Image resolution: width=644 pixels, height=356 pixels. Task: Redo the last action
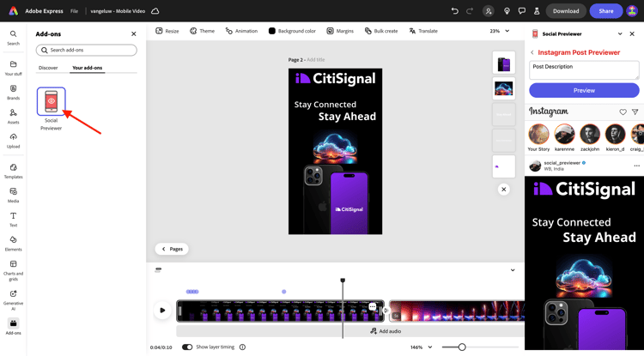(x=470, y=11)
